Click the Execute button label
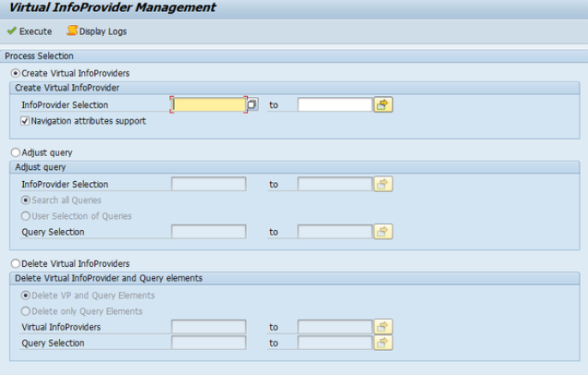This screenshot has height=375, width=588. click(x=36, y=32)
